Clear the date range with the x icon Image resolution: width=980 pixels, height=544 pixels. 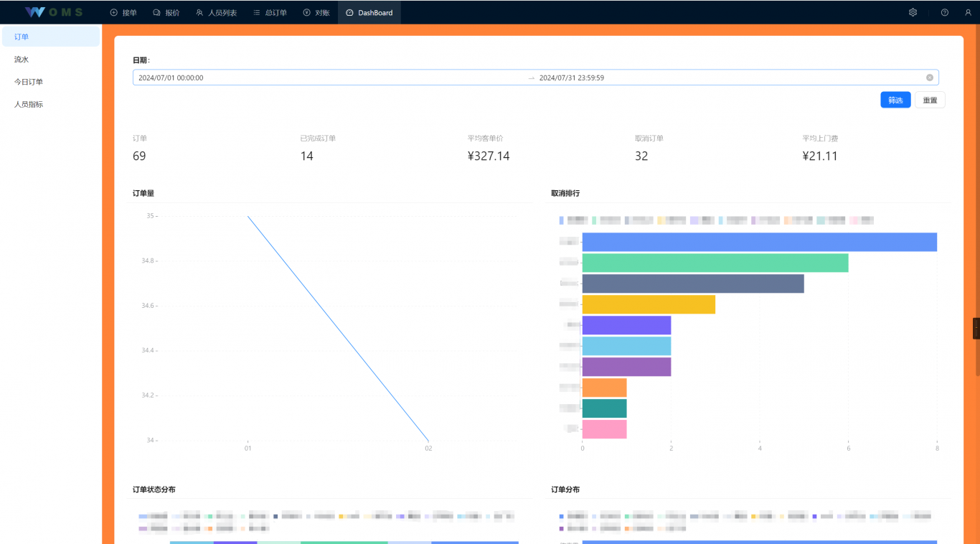(930, 78)
